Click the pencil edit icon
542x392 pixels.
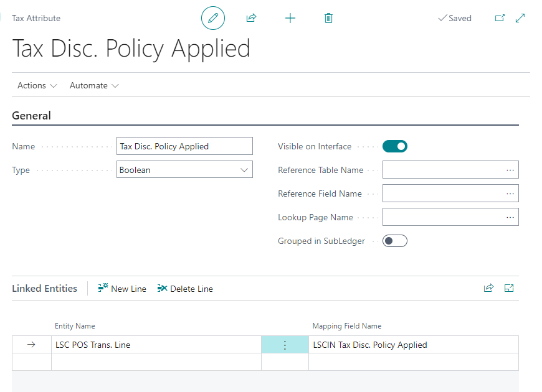tap(212, 18)
